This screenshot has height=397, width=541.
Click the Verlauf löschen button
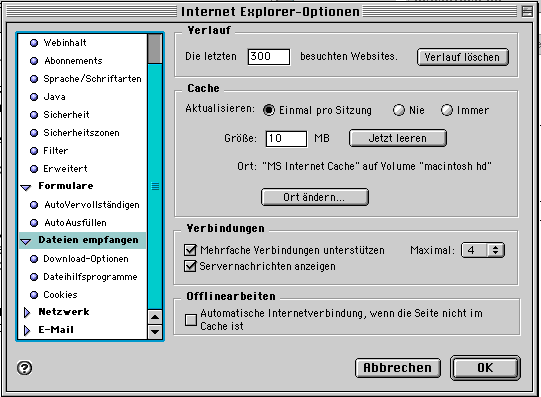tap(463, 57)
